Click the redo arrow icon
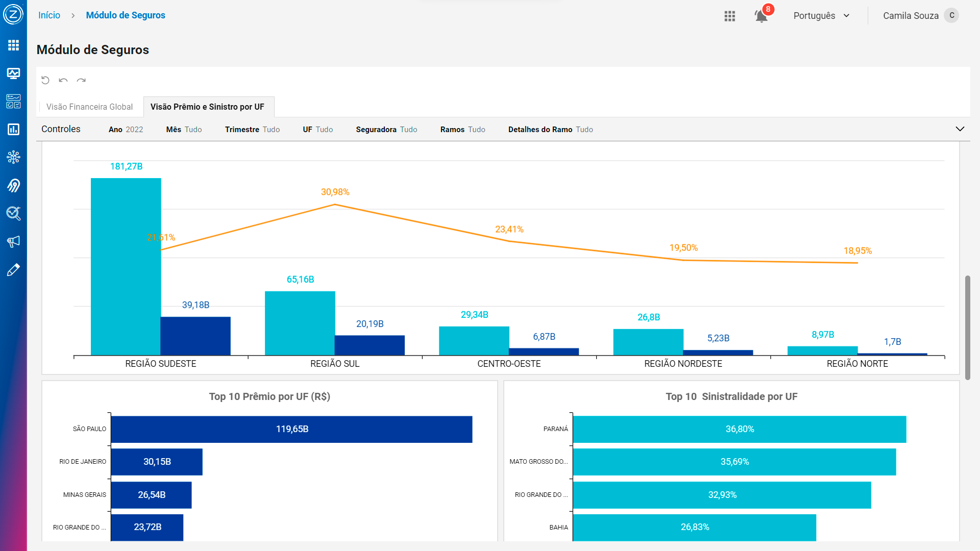Viewport: 980px width, 551px height. click(81, 80)
